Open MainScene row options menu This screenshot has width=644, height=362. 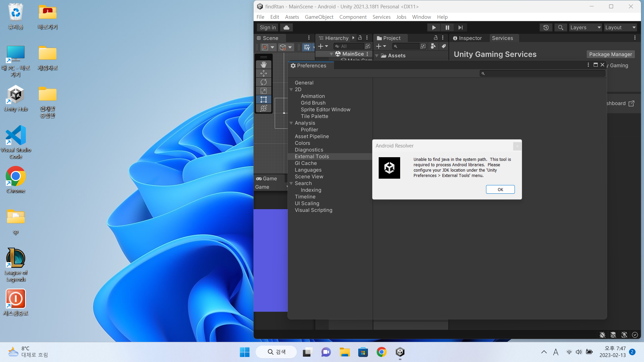click(368, 54)
